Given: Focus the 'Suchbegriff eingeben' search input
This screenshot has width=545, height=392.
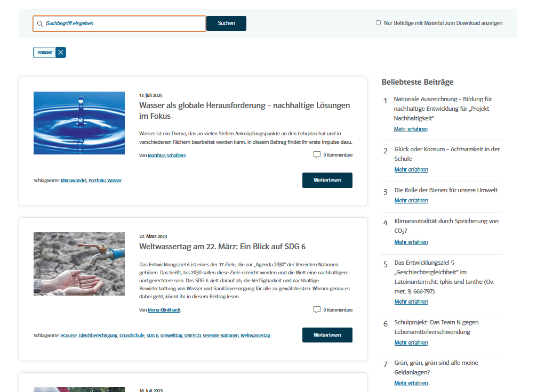Looking at the screenshot, I should click(119, 23).
